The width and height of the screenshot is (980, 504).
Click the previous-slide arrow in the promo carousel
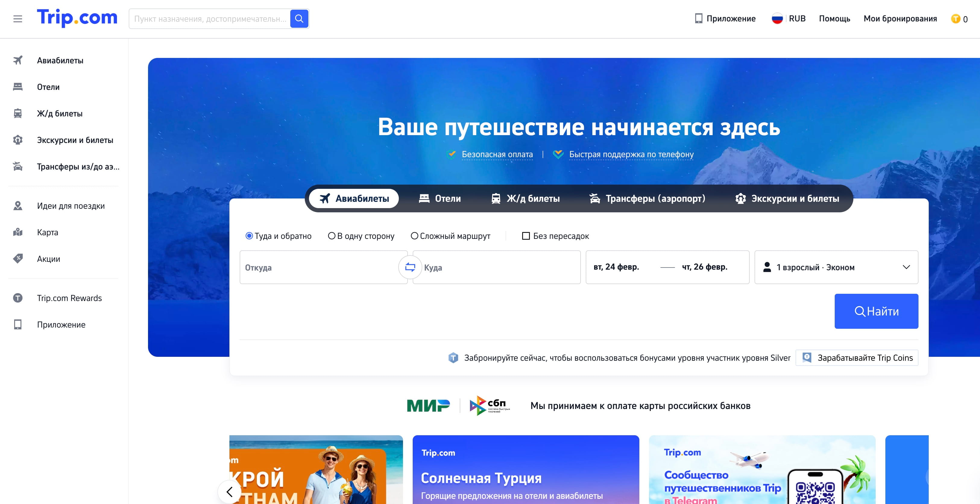229,491
